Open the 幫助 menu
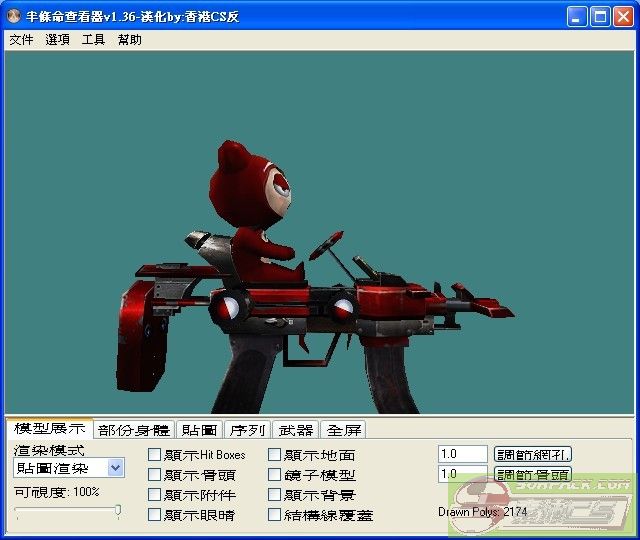Image resolution: width=640 pixels, height=540 pixels. click(130, 40)
